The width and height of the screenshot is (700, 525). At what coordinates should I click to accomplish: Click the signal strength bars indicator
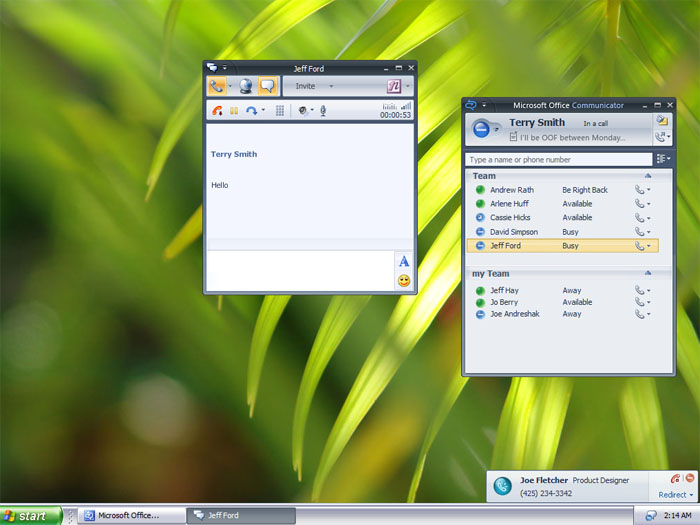pos(406,106)
